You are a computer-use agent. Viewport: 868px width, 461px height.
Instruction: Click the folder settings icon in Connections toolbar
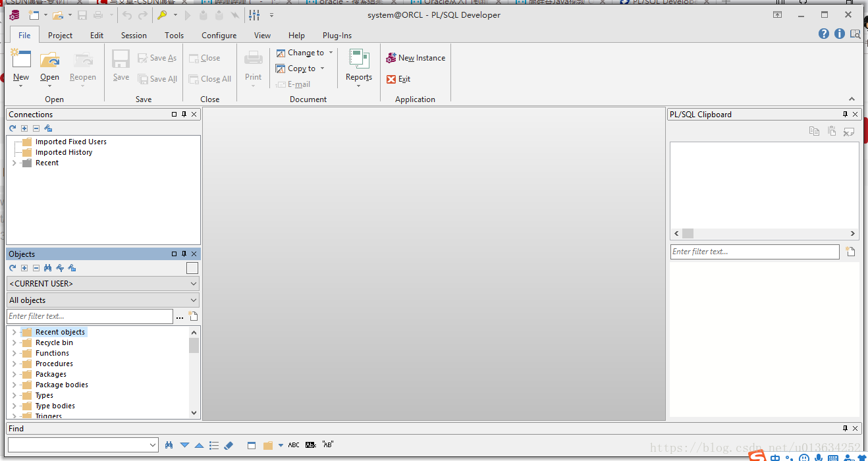coord(48,128)
